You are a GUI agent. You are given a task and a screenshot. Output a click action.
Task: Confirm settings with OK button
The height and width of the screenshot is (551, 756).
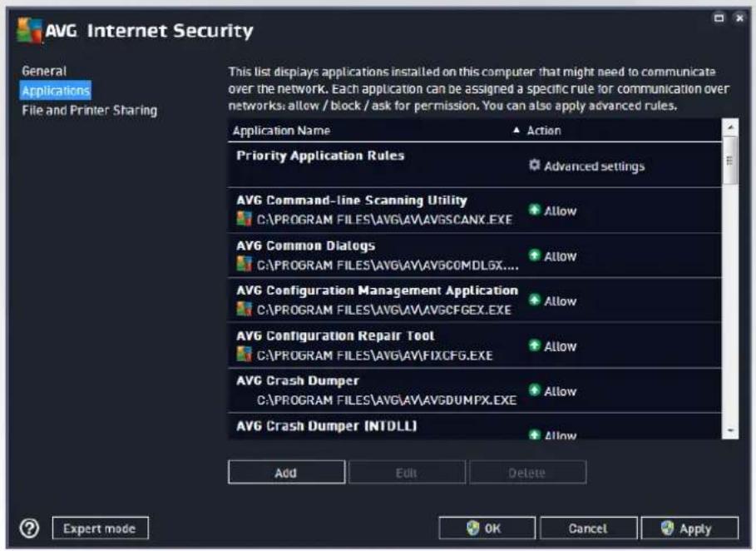487,528
